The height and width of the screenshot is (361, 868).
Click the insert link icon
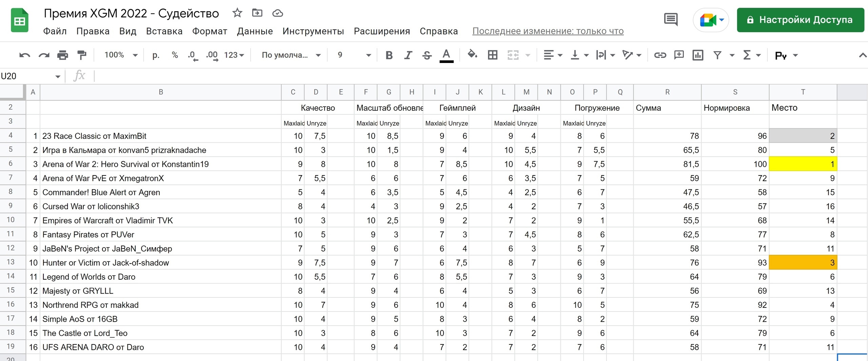pos(660,55)
